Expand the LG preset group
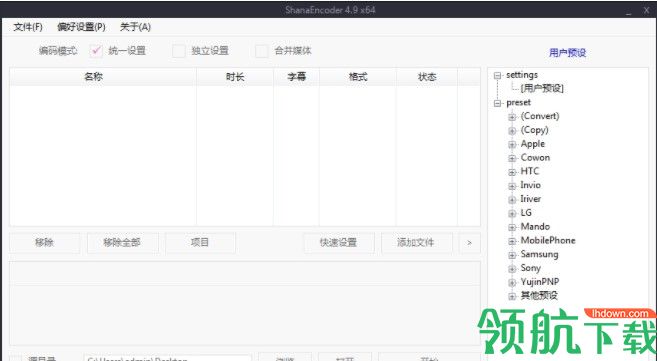This screenshot has width=657, height=361. (x=512, y=214)
